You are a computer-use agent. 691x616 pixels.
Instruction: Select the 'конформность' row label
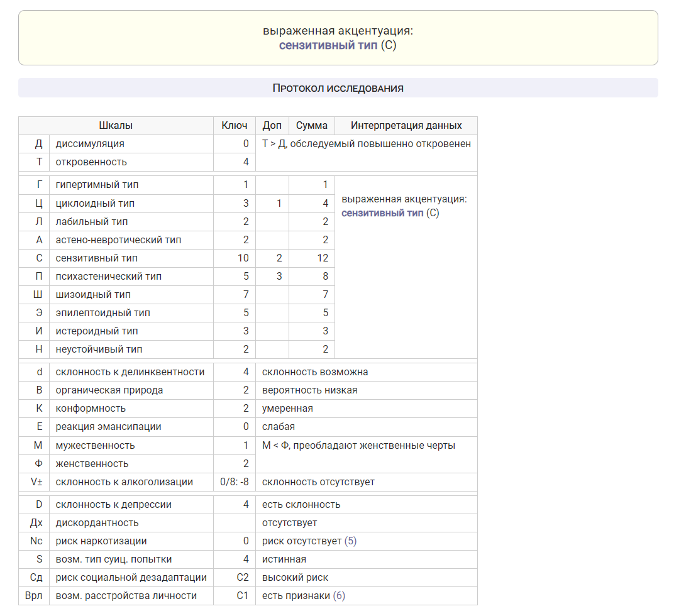tap(91, 409)
